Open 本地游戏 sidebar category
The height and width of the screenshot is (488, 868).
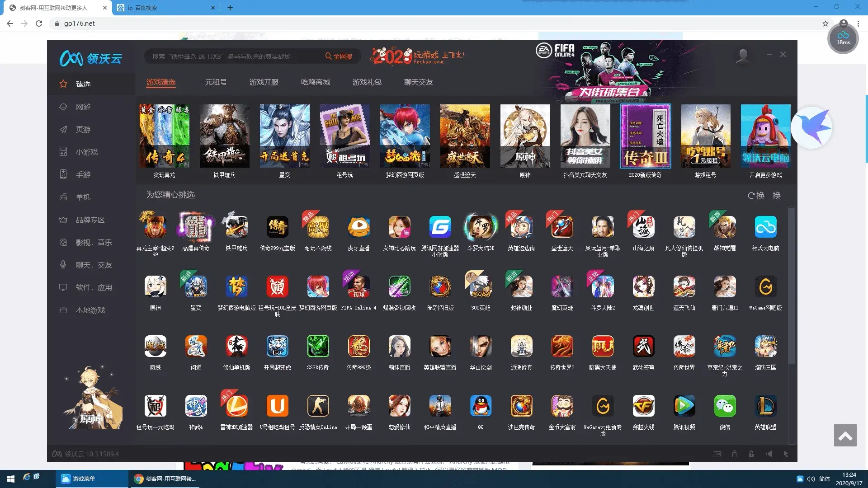pos(91,310)
